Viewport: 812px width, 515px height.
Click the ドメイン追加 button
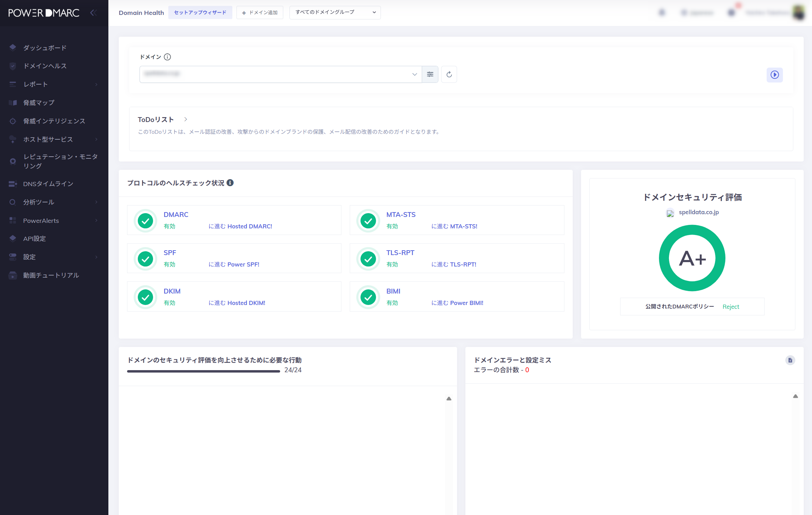[x=260, y=12]
